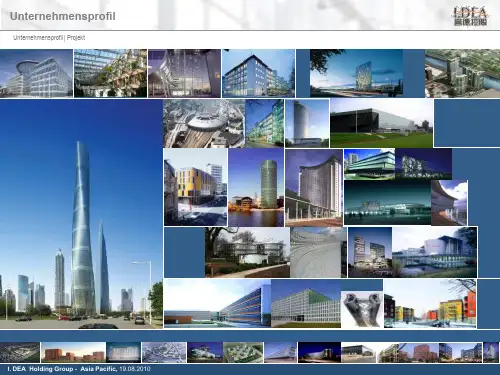The height and width of the screenshot is (375, 500).
Task: Click the Unternehmensprofil slide title
Action: (63, 16)
